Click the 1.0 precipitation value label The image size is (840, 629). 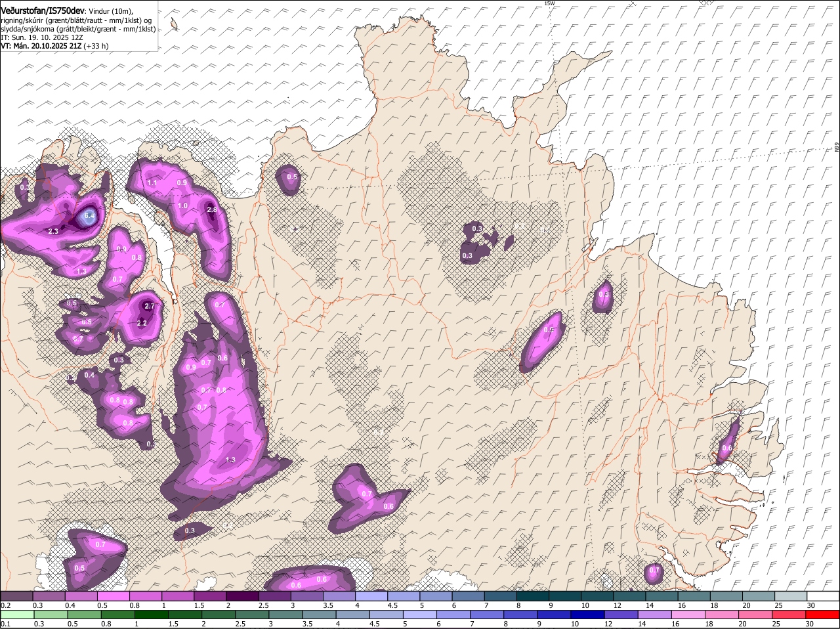click(x=182, y=206)
